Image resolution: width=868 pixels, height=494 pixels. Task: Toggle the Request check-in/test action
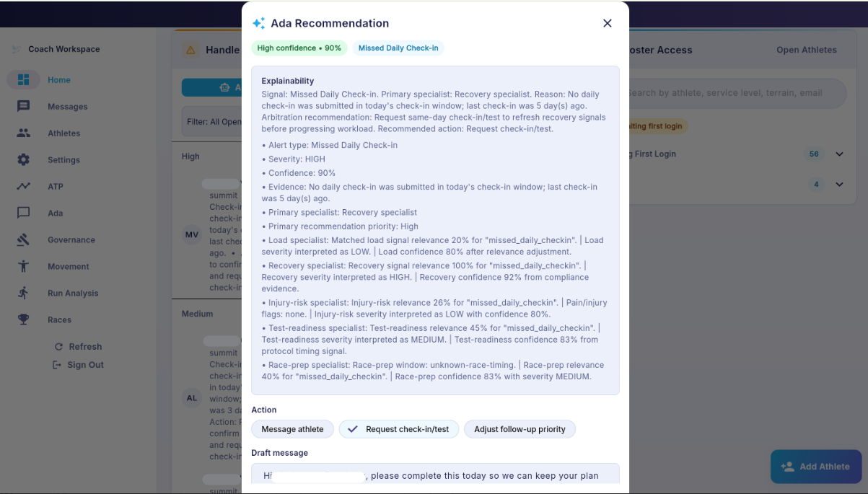click(x=399, y=428)
